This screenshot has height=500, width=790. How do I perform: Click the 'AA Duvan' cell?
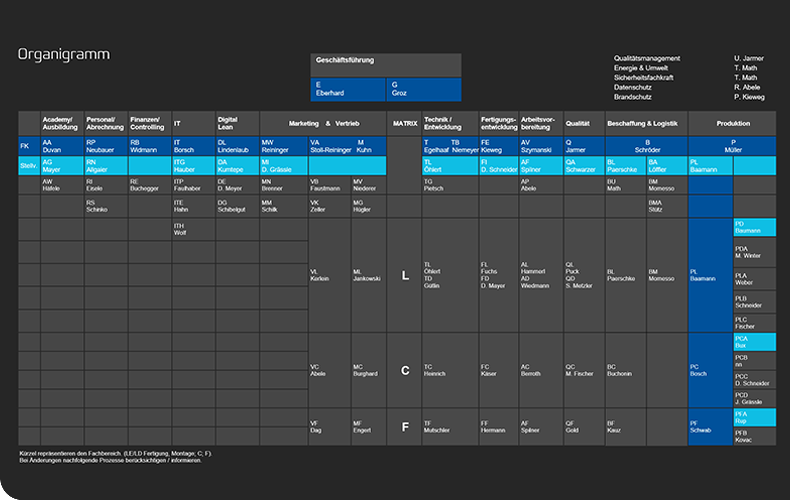click(x=62, y=146)
